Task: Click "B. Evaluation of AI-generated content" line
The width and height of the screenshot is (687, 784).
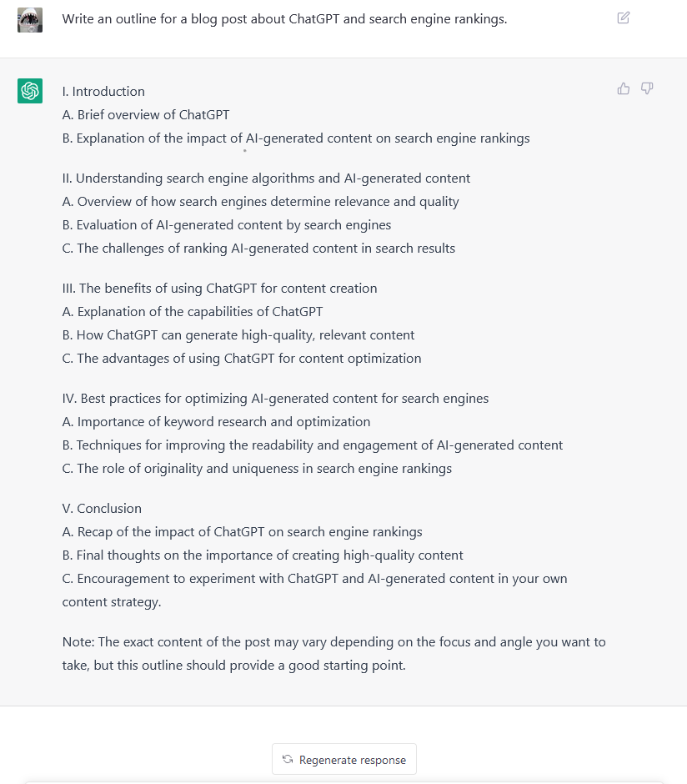Action: (x=226, y=225)
